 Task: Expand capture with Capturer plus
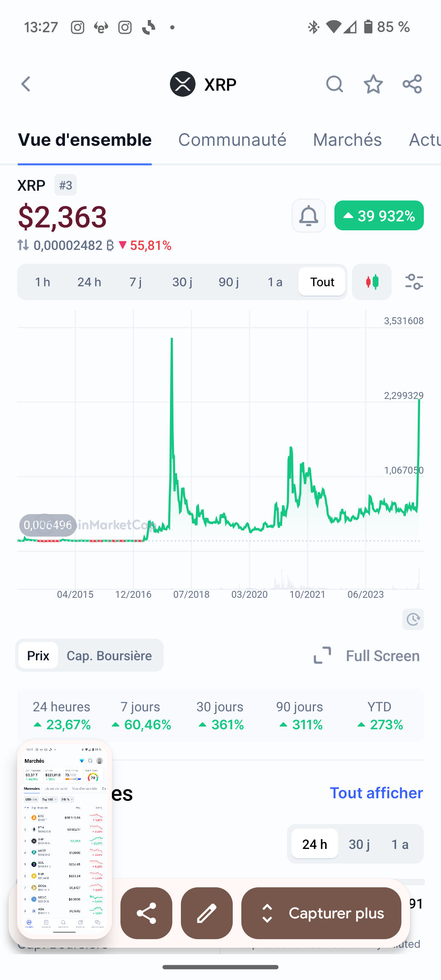click(321, 913)
